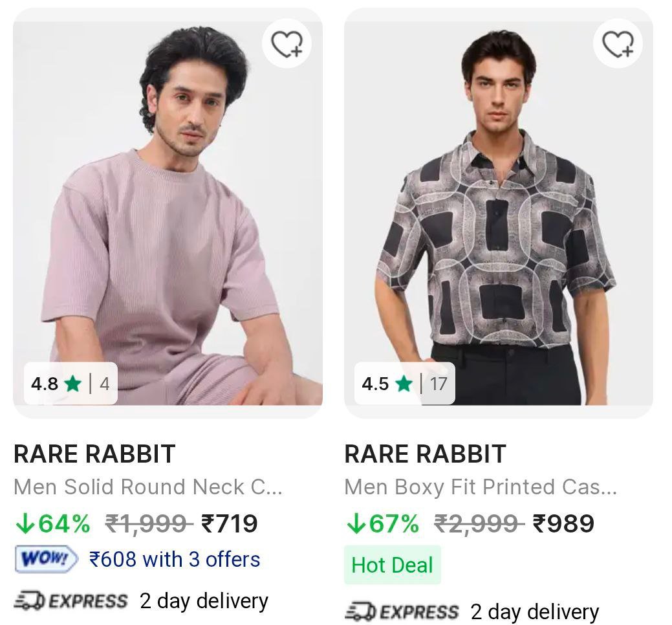Tap the green 67% discount arrow
The width and height of the screenshot is (672, 625).
[x=355, y=523]
